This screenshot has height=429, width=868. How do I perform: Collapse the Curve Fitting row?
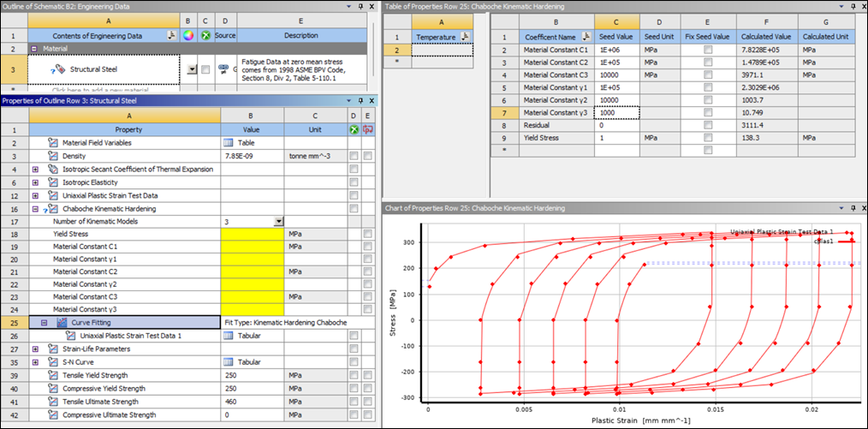(x=45, y=322)
